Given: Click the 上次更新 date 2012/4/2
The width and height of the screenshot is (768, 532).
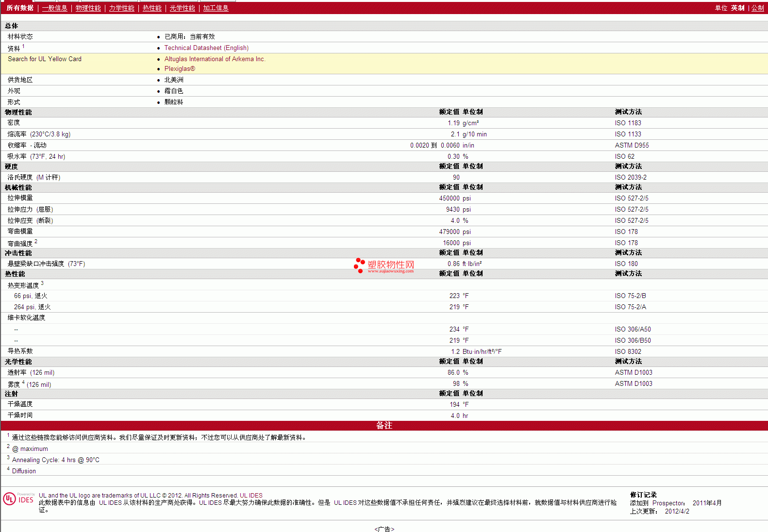Looking at the screenshot, I should (677, 512).
